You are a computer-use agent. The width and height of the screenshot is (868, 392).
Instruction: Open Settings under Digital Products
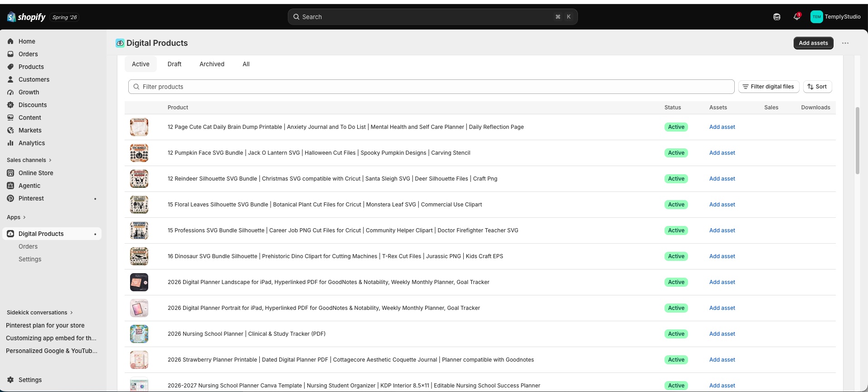click(30, 259)
